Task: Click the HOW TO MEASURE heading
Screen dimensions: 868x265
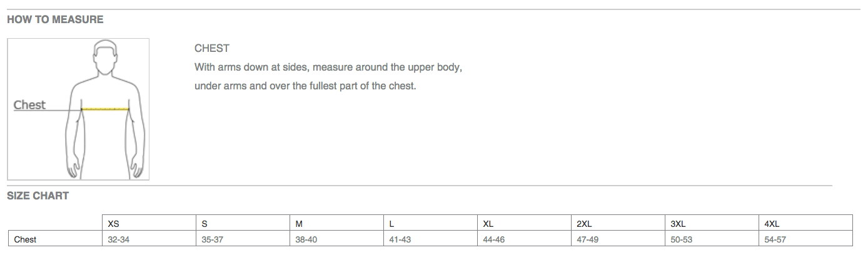Action: [55, 19]
